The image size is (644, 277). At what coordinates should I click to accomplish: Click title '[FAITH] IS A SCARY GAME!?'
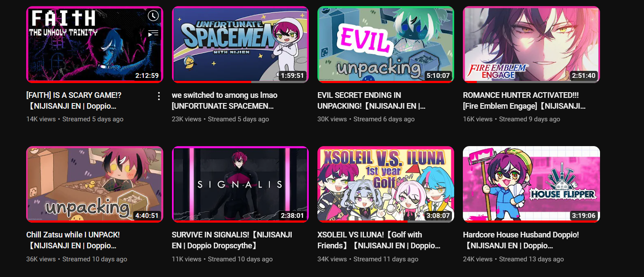point(74,95)
